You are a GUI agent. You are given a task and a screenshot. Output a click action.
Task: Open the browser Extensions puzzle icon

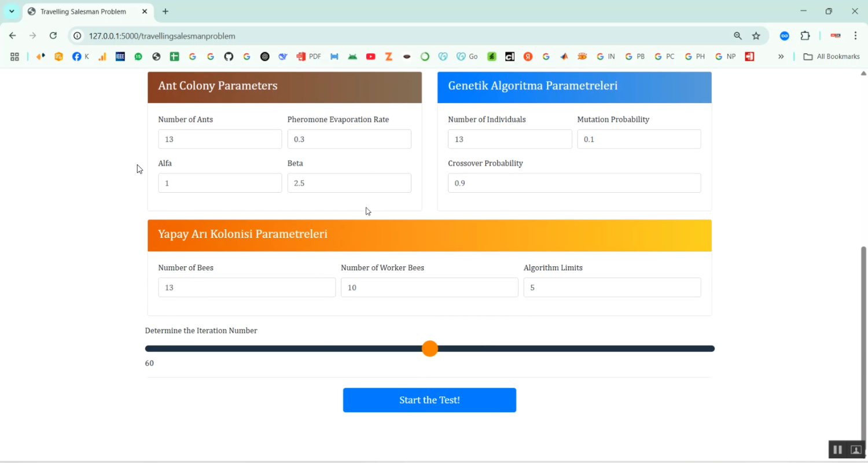tap(805, 35)
